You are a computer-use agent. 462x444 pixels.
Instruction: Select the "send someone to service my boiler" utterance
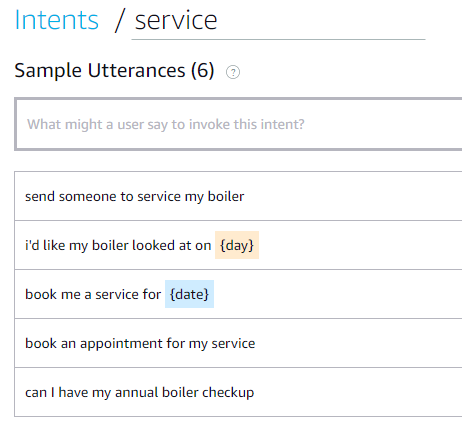click(x=238, y=196)
